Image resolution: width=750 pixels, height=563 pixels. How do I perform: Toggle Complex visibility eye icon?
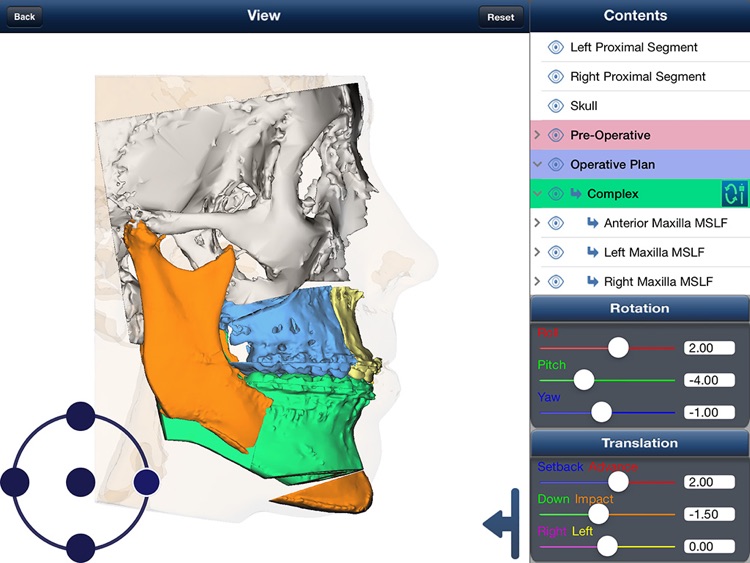pos(555,194)
